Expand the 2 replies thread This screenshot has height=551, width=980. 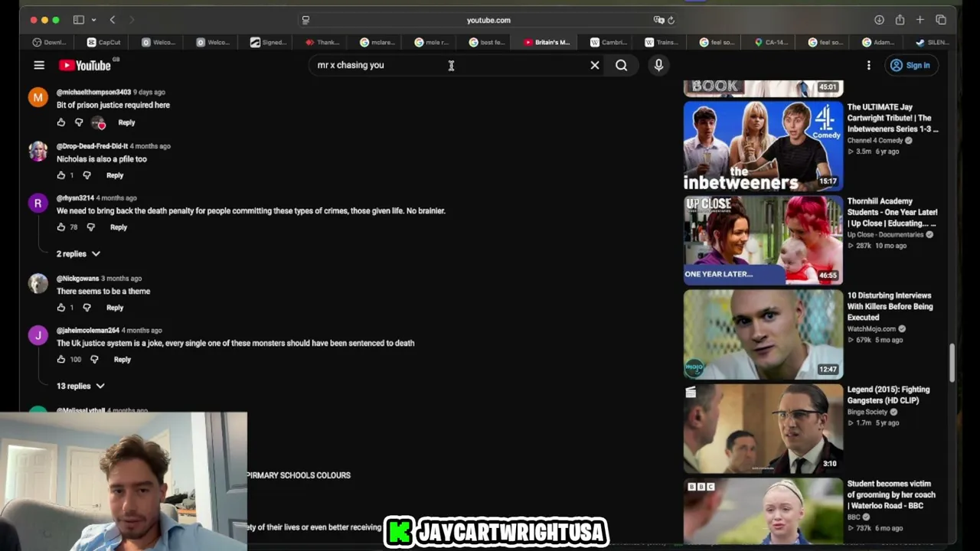point(78,254)
